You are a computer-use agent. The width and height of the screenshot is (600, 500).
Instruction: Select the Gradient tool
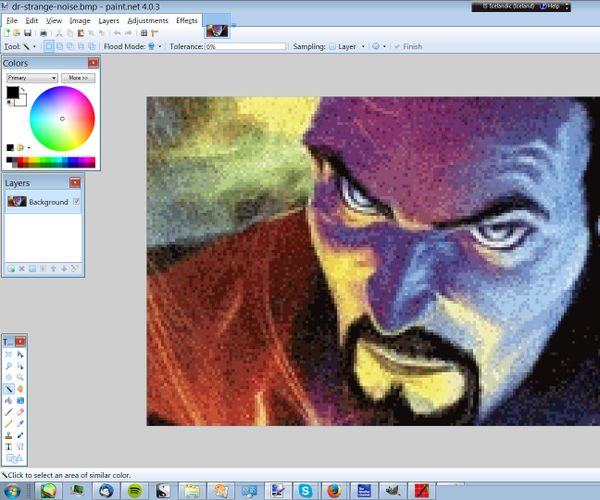tap(20, 401)
